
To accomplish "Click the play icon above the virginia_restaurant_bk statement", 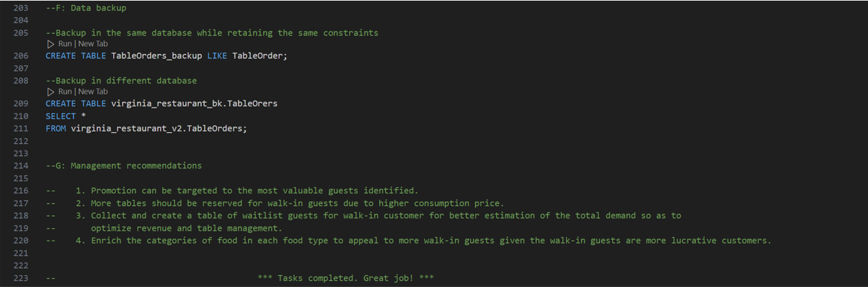I will 51,92.
